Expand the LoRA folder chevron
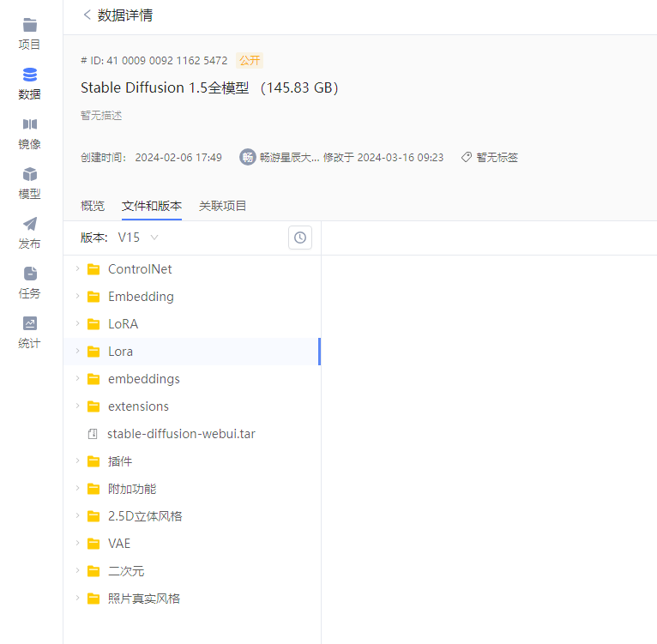 [77, 323]
